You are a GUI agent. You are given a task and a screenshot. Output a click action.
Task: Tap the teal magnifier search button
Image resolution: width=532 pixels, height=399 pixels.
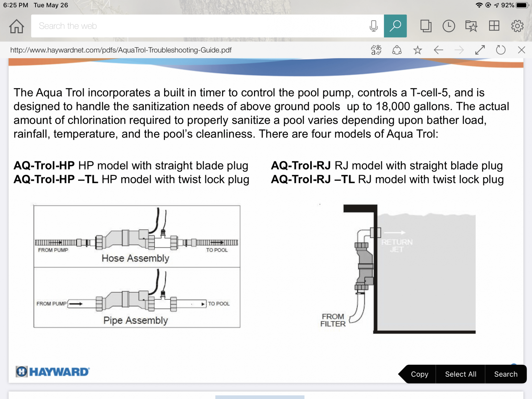[x=395, y=26]
